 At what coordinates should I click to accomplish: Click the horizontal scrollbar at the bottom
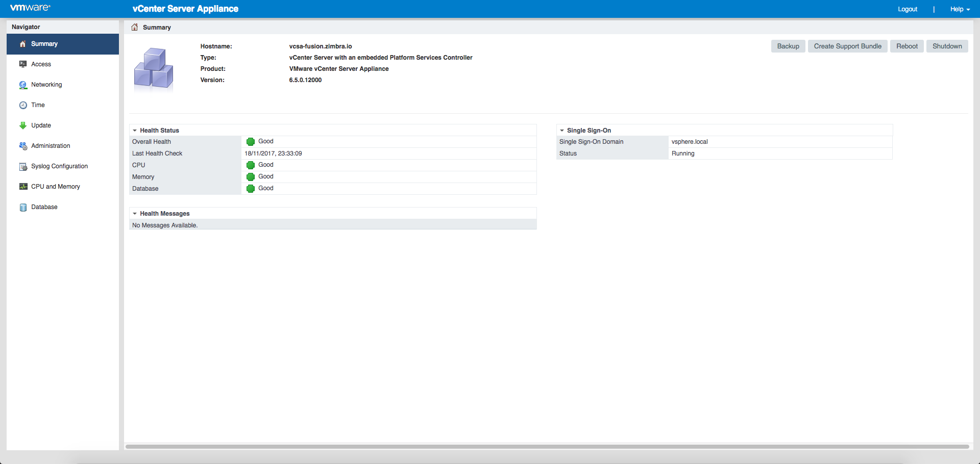[547, 447]
